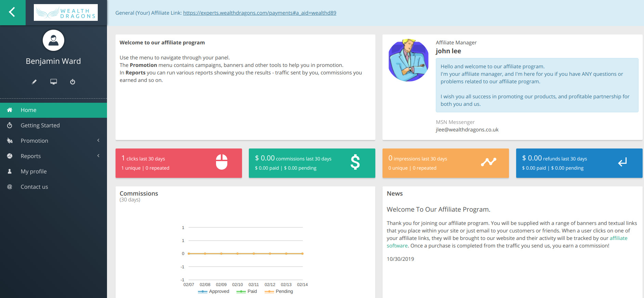Click the "1 unique | 0 repeated" clicks text
Image resolution: width=644 pixels, height=298 pixels.
pos(145,168)
